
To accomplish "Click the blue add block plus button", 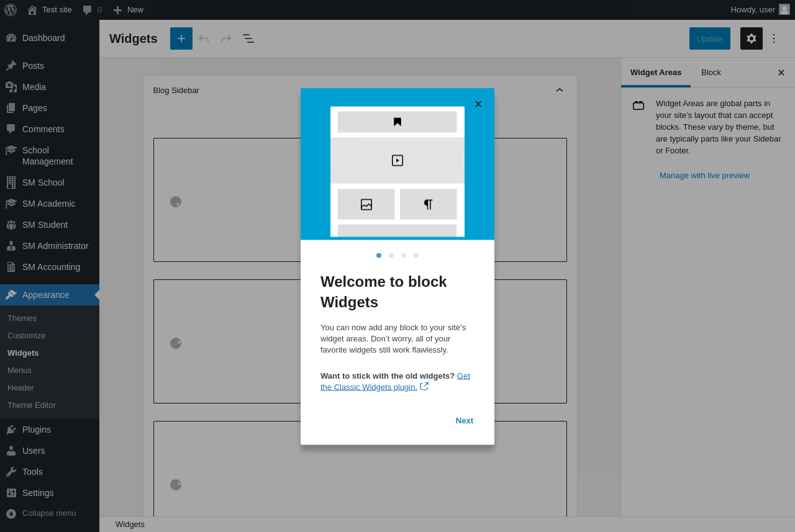I will pos(181,38).
